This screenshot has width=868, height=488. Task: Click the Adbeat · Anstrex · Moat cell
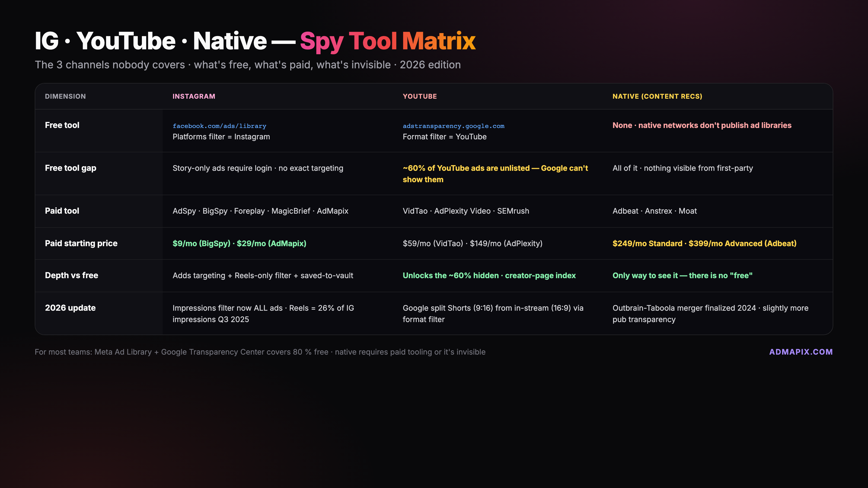(654, 211)
